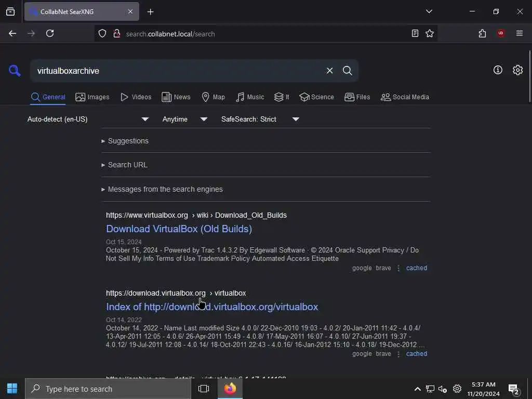Open the Firefox application menu
This screenshot has height=399, width=532.
(519, 33)
